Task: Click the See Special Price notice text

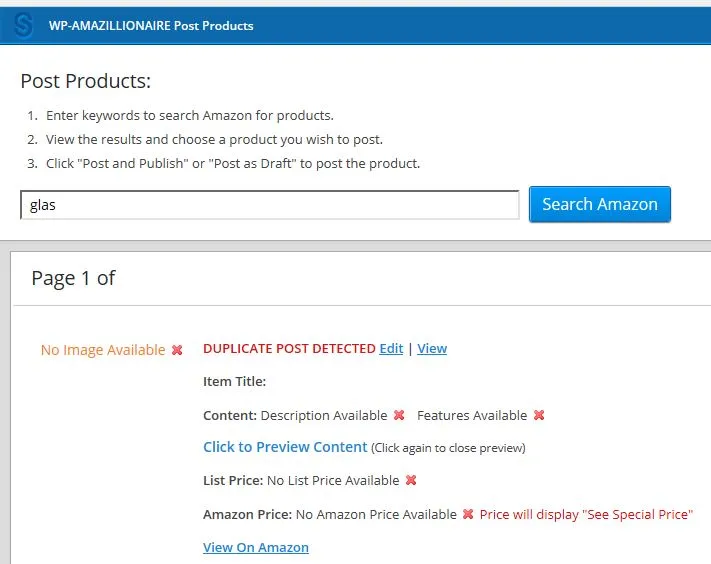Action: tap(586, 515)
